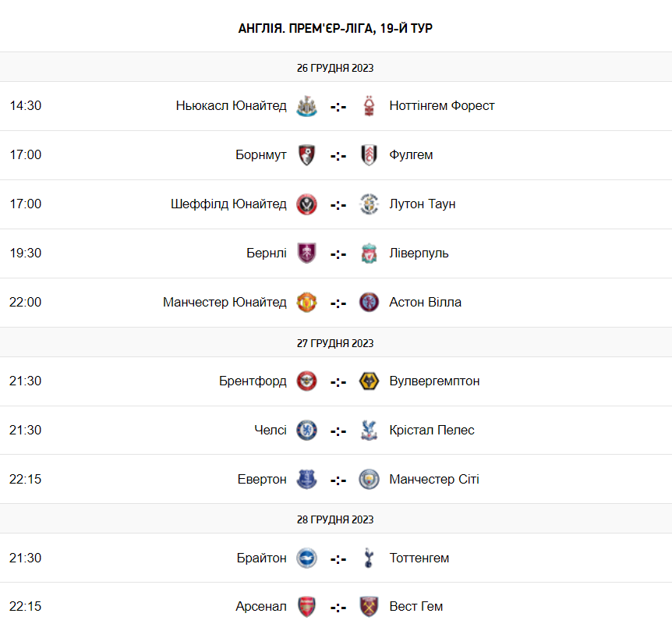Click the 14:30 kickoff time
The width and height of the screenshot is (672, 631).
point(26,106)
